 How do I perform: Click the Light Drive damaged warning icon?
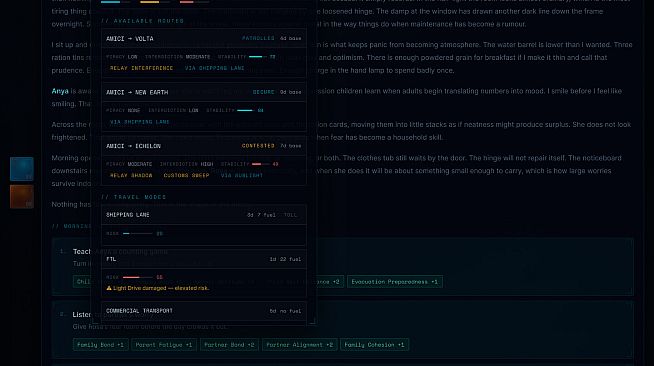109,288
